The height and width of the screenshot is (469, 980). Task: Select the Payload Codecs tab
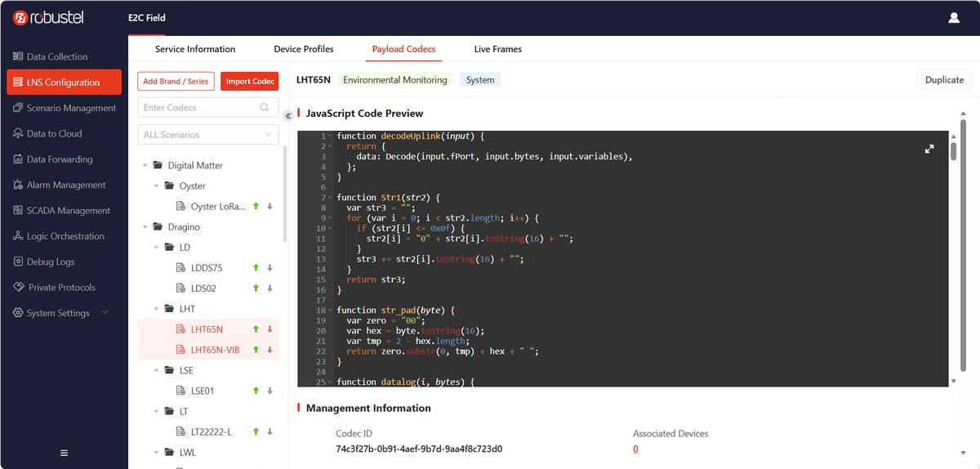tap(403, 49)
